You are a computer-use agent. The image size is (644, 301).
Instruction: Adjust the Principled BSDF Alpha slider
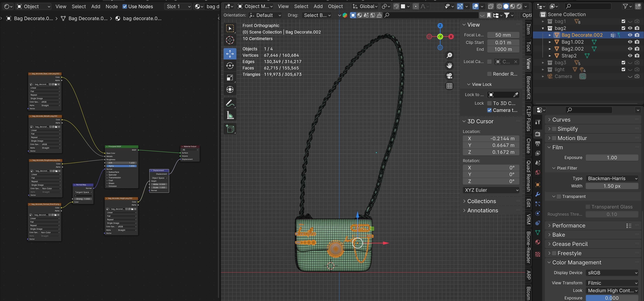pyautogui.click(x=121, y=166)
